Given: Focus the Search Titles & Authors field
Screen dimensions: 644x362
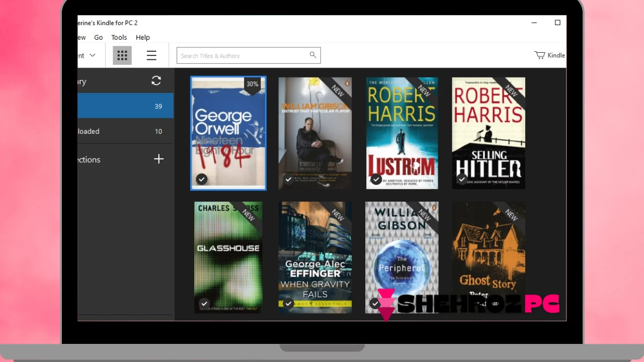Looking at the screenshot, I should pos(249,55).
